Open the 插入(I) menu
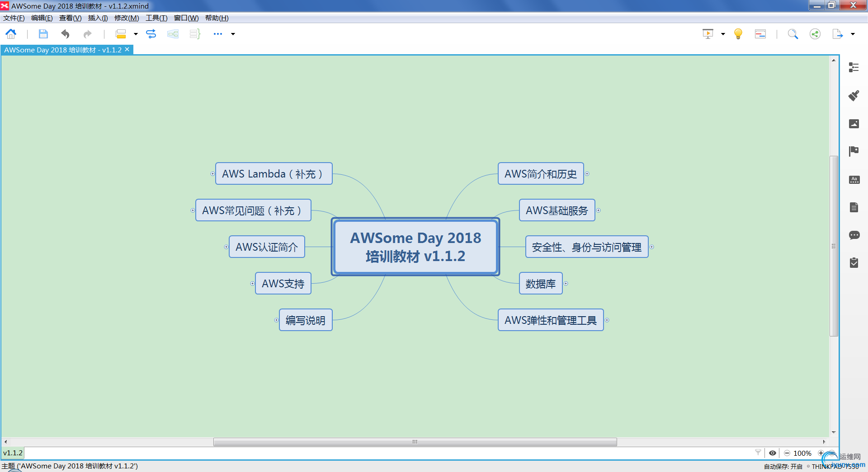868x472 pixels. 98,18
